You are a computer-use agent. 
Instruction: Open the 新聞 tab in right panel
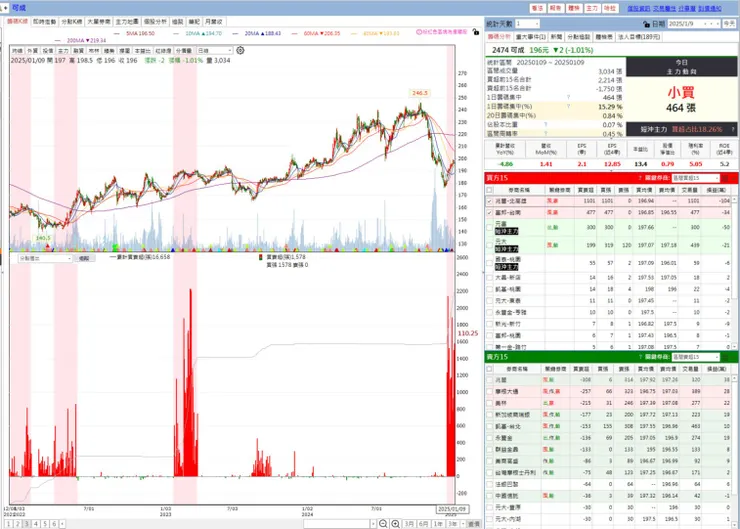point(556,37)
